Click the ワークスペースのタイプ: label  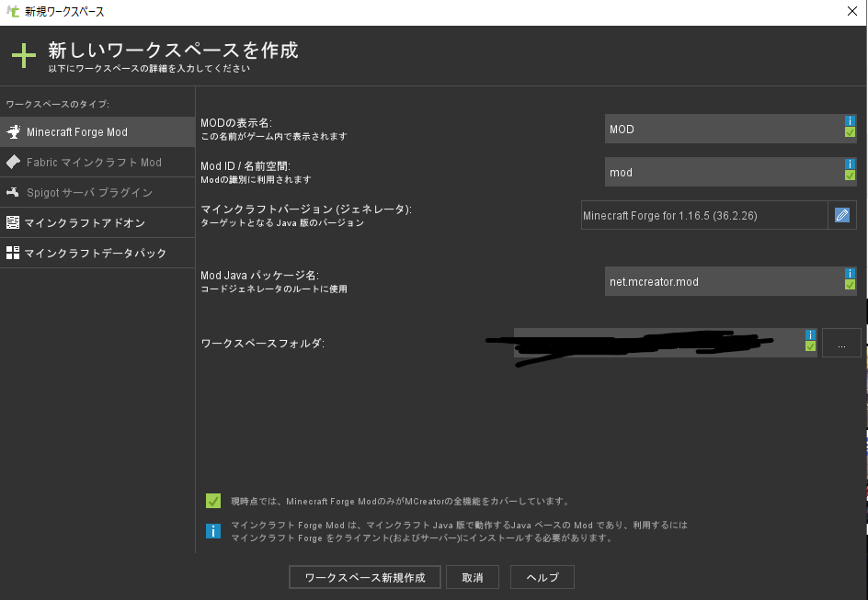tap(58, 104)
